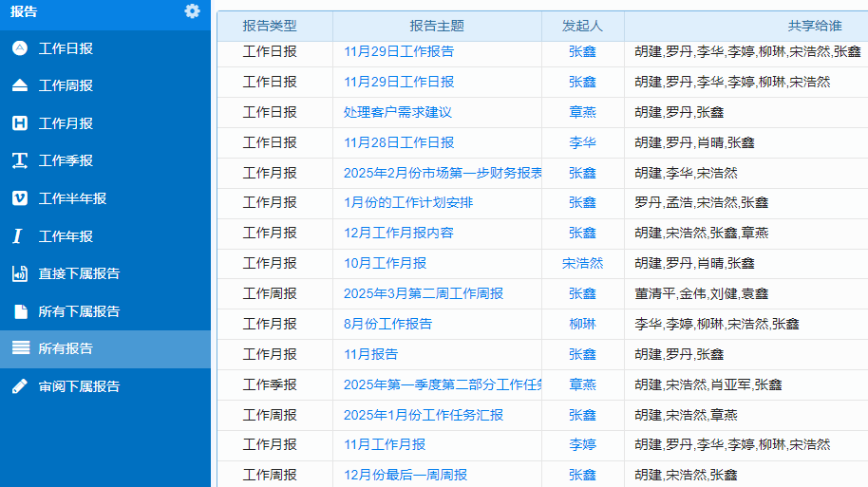868x487 pixels.
Task: Click initiator 柳琳 in 8月份工作报告 row
Action: point(582,324)
